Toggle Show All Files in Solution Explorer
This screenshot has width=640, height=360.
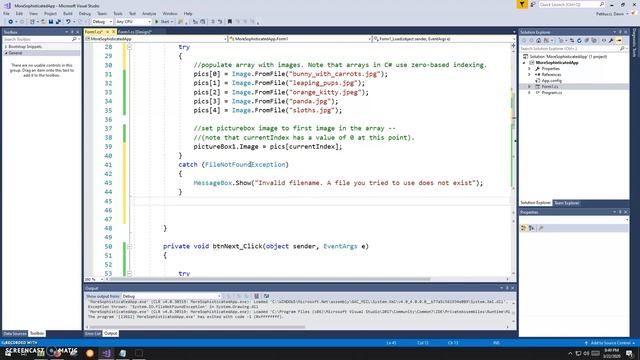coord(594,40)
